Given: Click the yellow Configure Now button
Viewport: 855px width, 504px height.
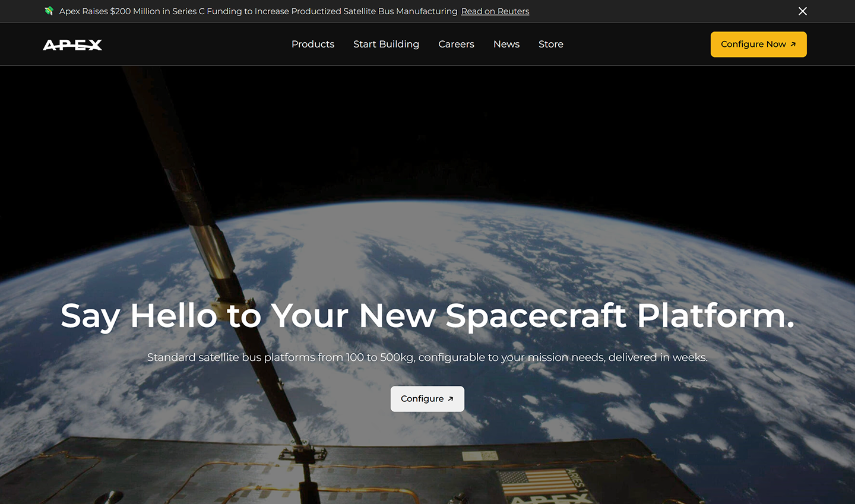Looking at the screenshot, I should (x=758, y=45).
